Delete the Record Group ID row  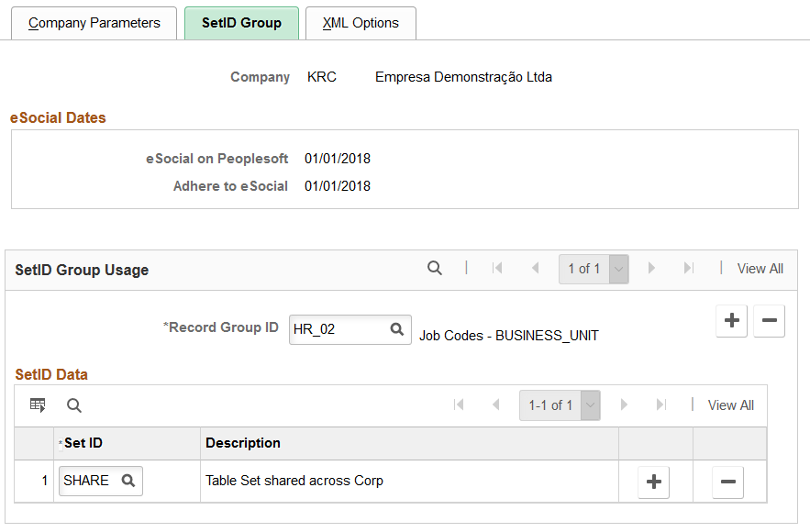click(770, 321)
